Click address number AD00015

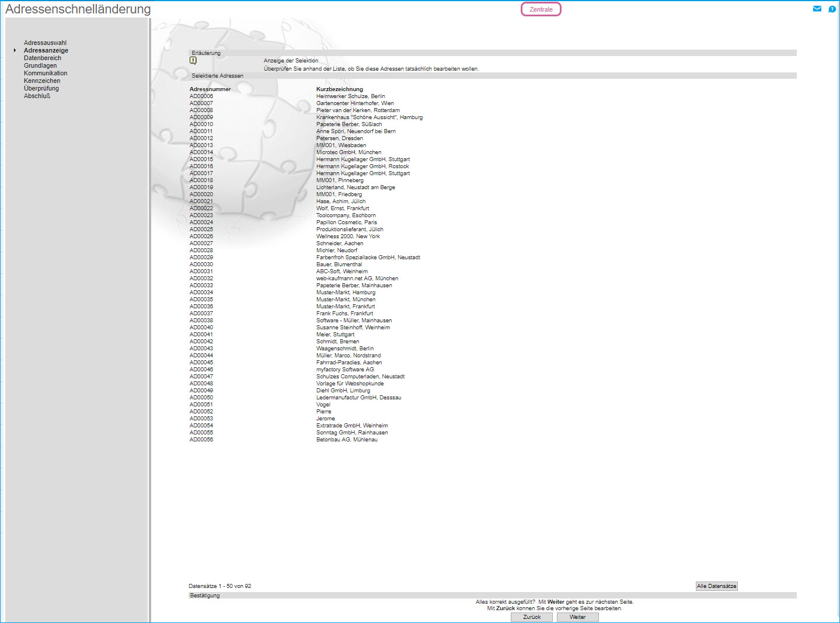(x=201, y=159)
